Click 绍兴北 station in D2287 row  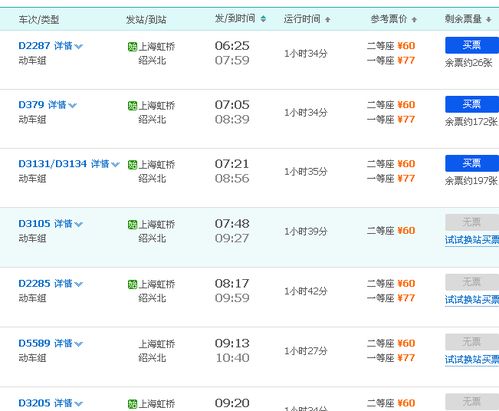(x=152, y=61)
